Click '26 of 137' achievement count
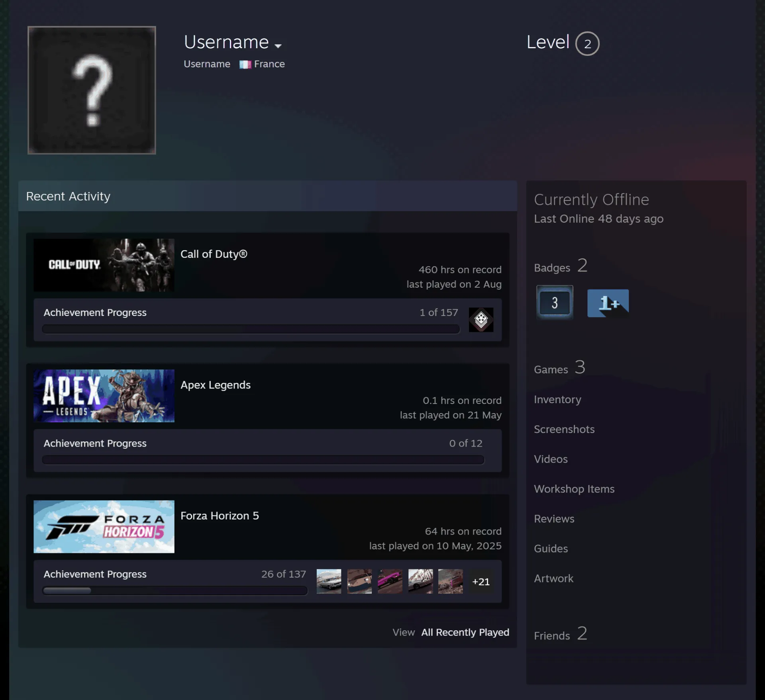 tap(284, 574)
